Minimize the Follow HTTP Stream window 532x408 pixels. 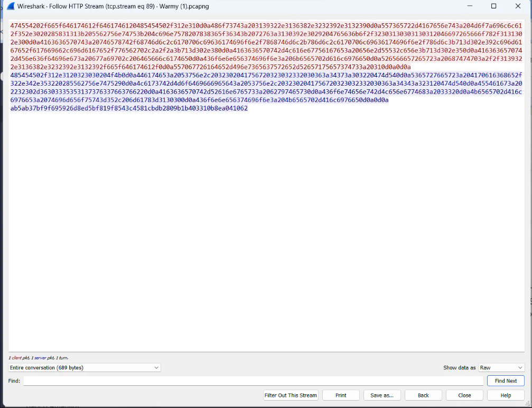(469, 6)
